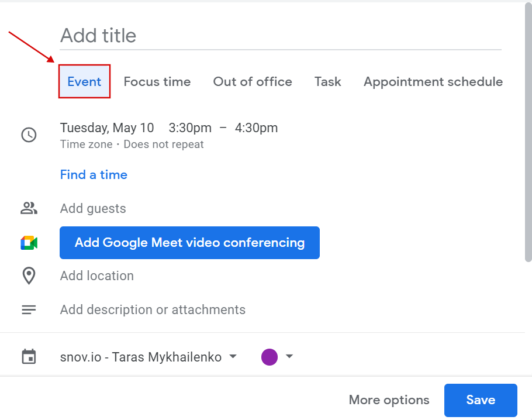Screen dimensions: 532x420
Task: Click the calendar icon near snov.io
Action: pos(29,356)
